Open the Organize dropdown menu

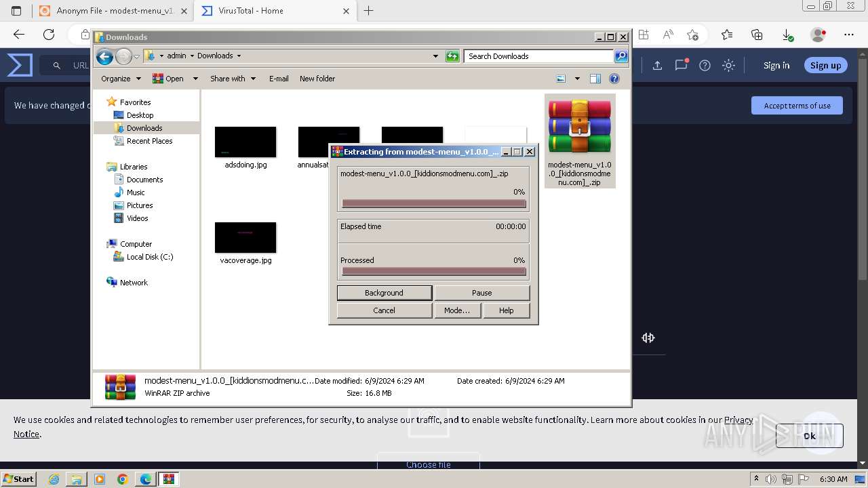pyautogui.click(x=121, y=79)
